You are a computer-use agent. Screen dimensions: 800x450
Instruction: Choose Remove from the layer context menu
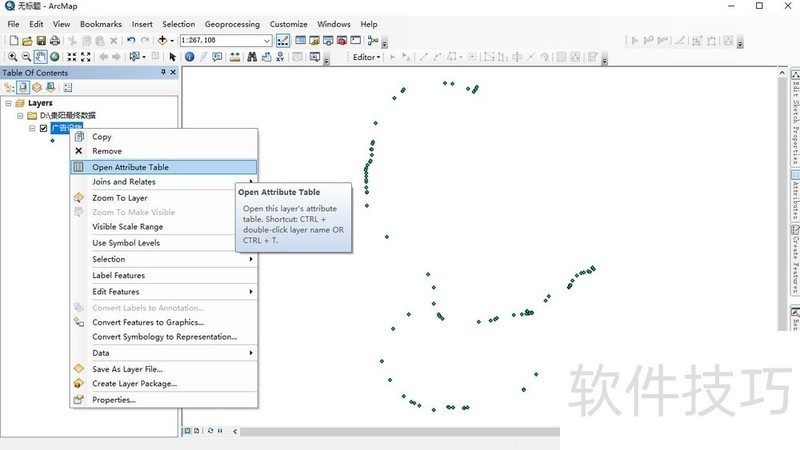164,151
